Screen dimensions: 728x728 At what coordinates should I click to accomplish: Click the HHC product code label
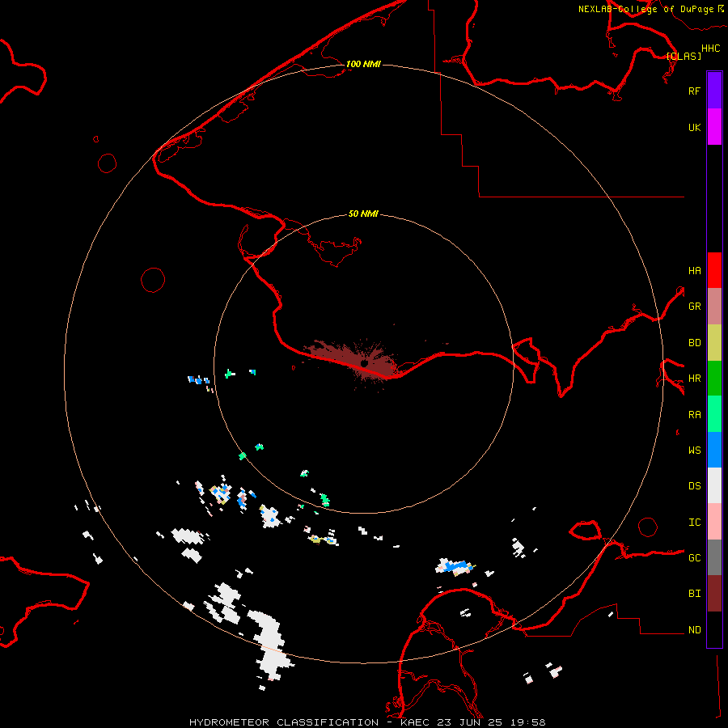(x=710, y=49)
